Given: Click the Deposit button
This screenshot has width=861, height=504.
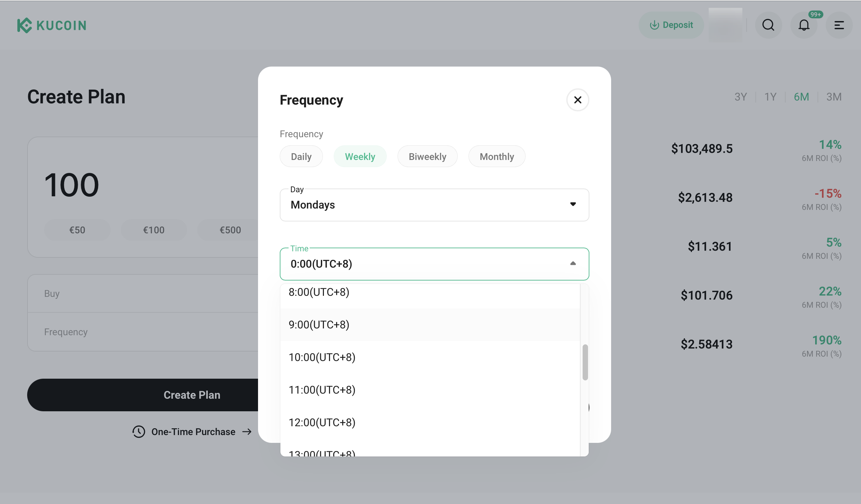Looking at the screenshot, I should point(671,25).
